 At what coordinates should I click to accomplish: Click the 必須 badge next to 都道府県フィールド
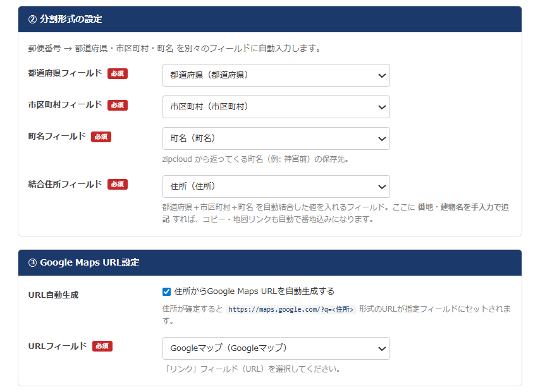tap(118, 73)
